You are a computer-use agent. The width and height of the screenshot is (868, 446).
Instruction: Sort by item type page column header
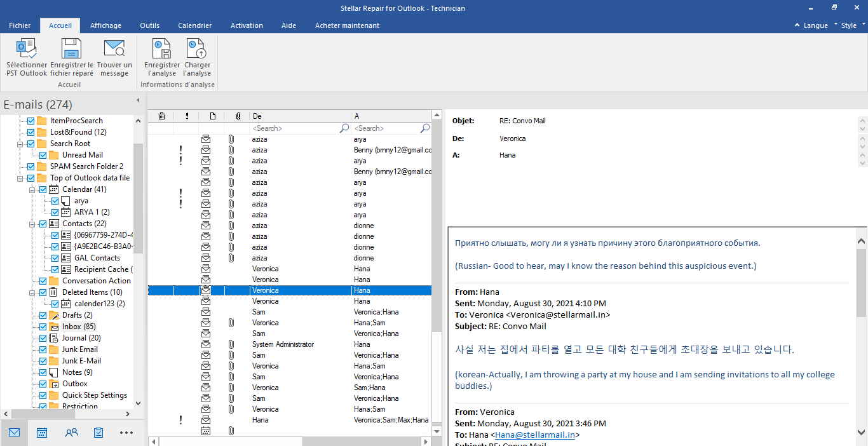tap(213, 116)
